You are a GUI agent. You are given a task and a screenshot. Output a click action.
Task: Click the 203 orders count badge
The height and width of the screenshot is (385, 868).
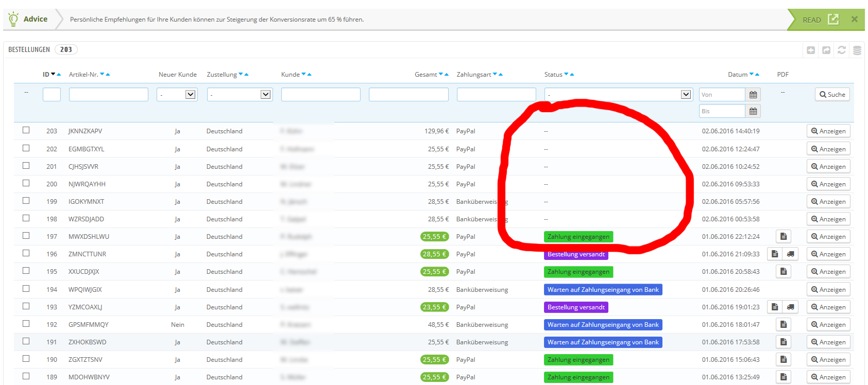[66, 49]
